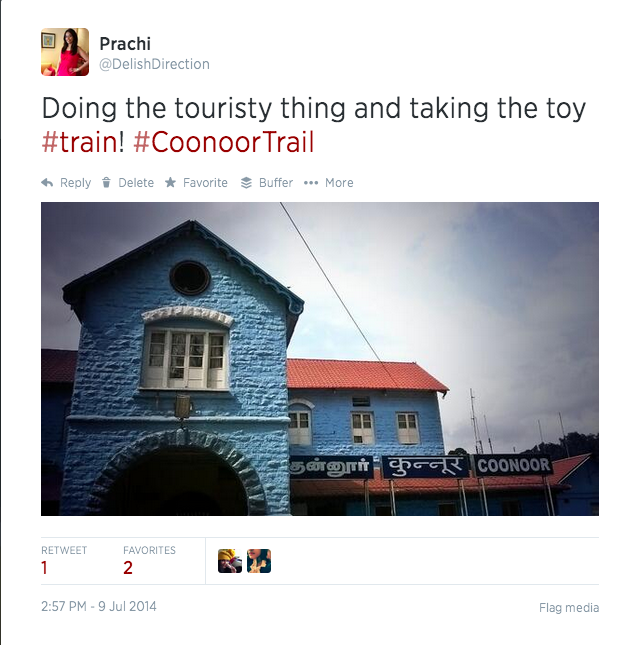View the retweet count of 1
This screenshot has height=645, width=638.
click(45, 568)
